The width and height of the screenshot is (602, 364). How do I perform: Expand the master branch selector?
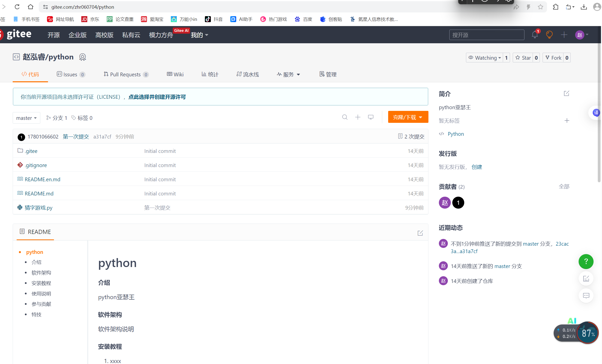click(x=26, y=118)
